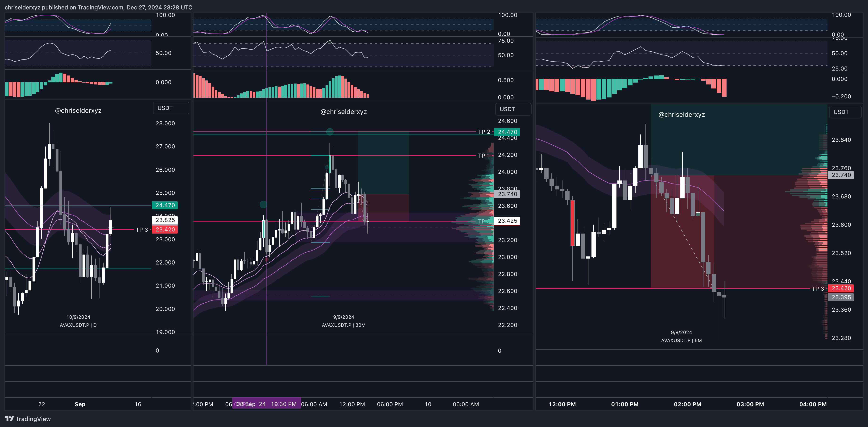Click 02:00 PM label on 5M time axis
The image size is (868, 427).
pyautogui.click(x=687, y=404)
